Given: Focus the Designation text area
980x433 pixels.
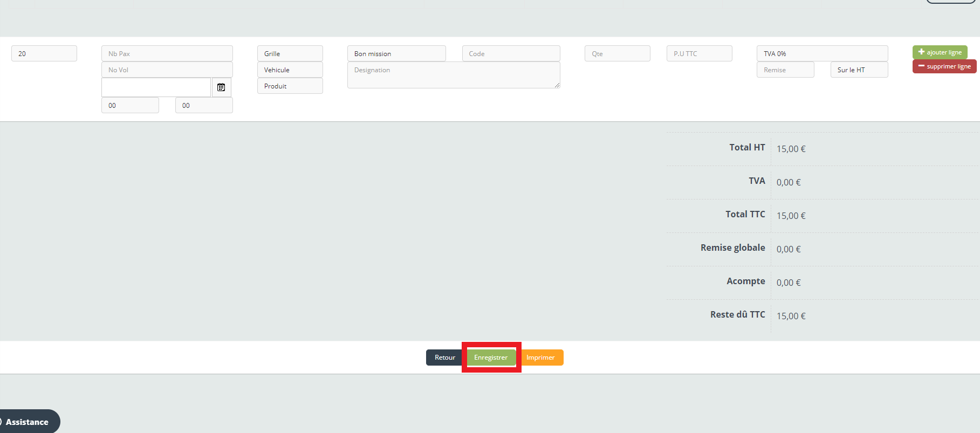Looking at the screenshot, I should (x=453, y=75).
